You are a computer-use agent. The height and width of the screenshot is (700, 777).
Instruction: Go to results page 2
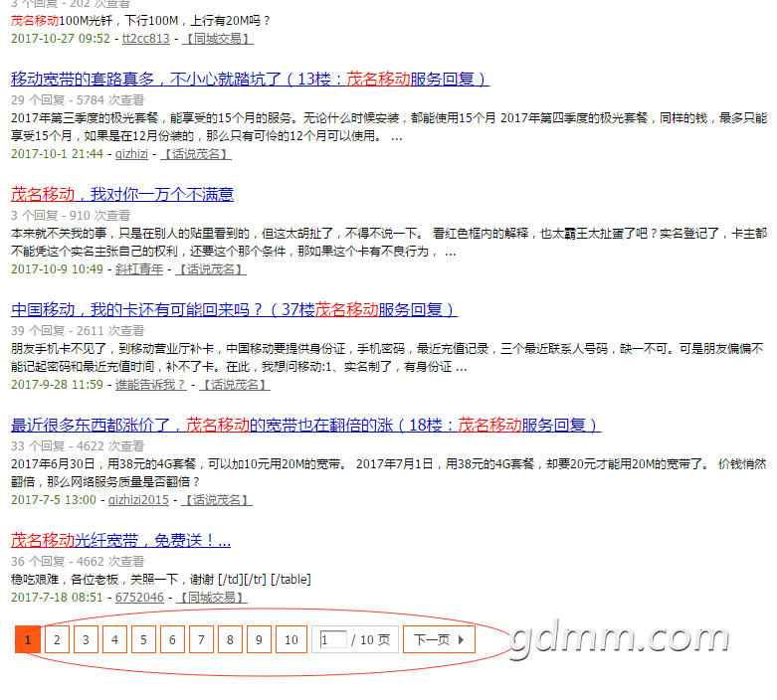click(x=57, y=639)
